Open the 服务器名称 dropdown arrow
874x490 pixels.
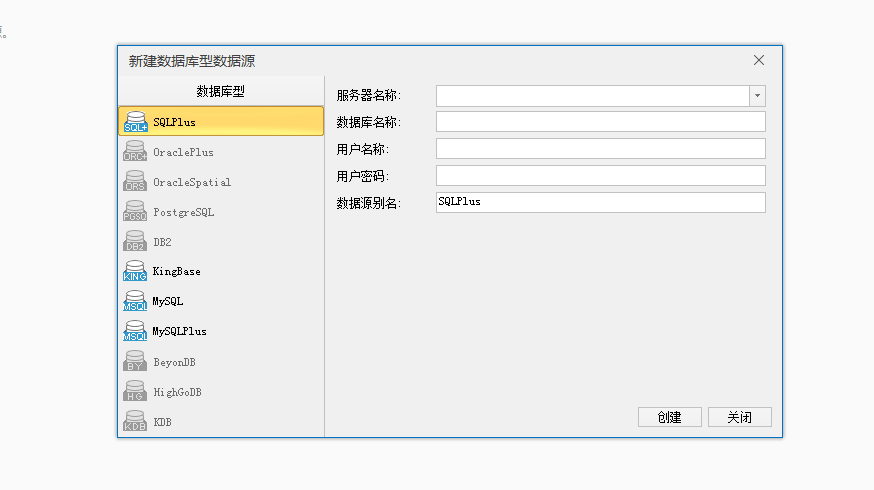(757, 96)
